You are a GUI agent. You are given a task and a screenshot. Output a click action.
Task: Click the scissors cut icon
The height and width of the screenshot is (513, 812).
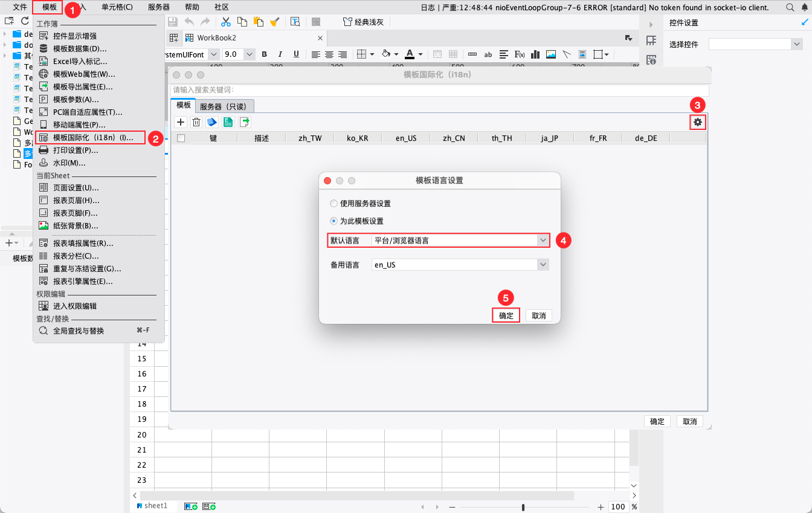[x=226, y=22]
